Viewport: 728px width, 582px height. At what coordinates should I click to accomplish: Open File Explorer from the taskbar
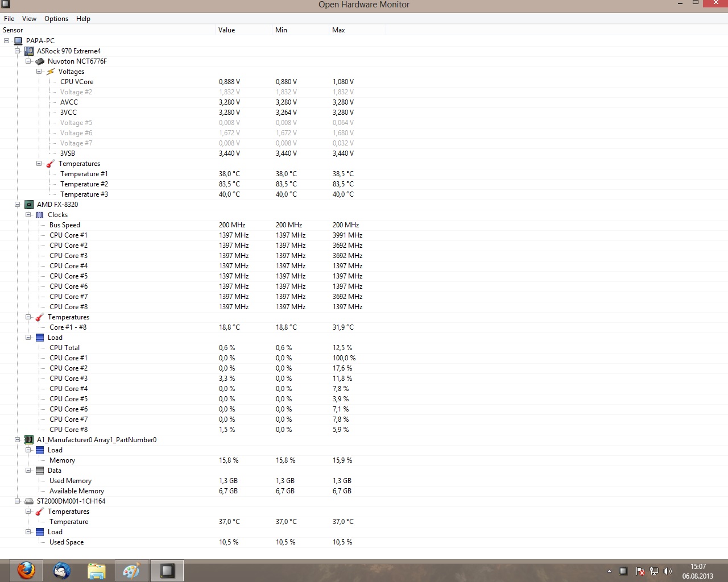[97, 570]
